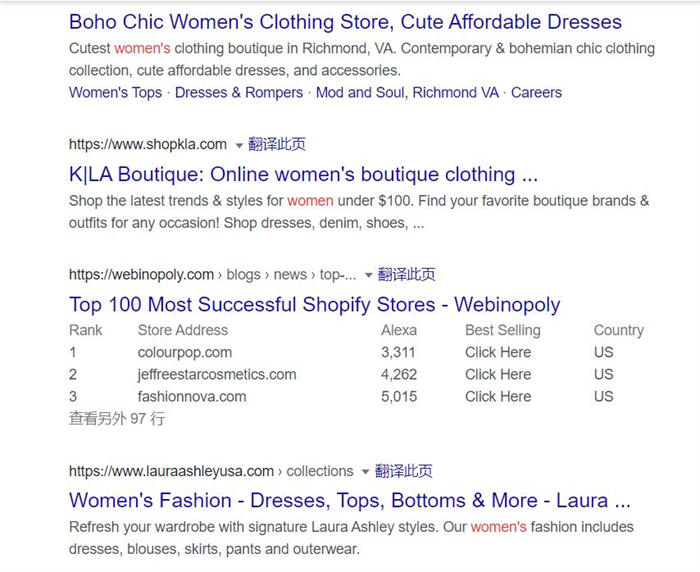Viewport: 700px width, 572px height.
Task: Open the Laura Ashley Women's Fashion result
Action: point(349,500)
